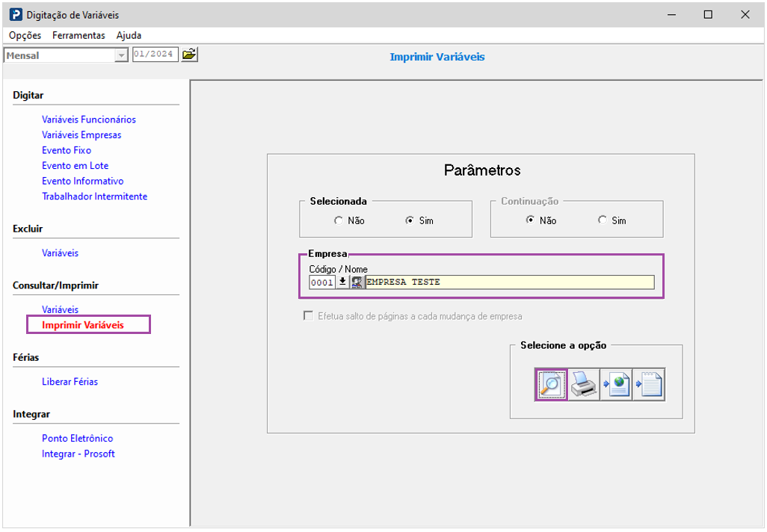Open Liberar Férias
Viewport: 767px width, 532px height.
[x=70, y=382]
